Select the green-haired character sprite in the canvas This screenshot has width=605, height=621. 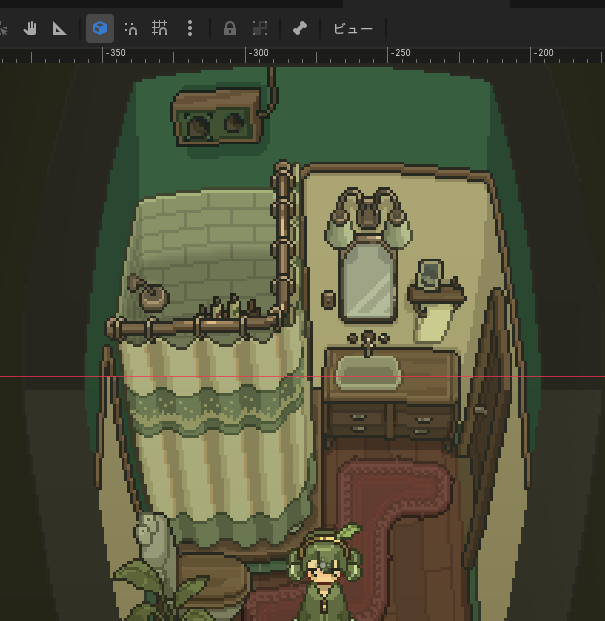pos(325,573)
